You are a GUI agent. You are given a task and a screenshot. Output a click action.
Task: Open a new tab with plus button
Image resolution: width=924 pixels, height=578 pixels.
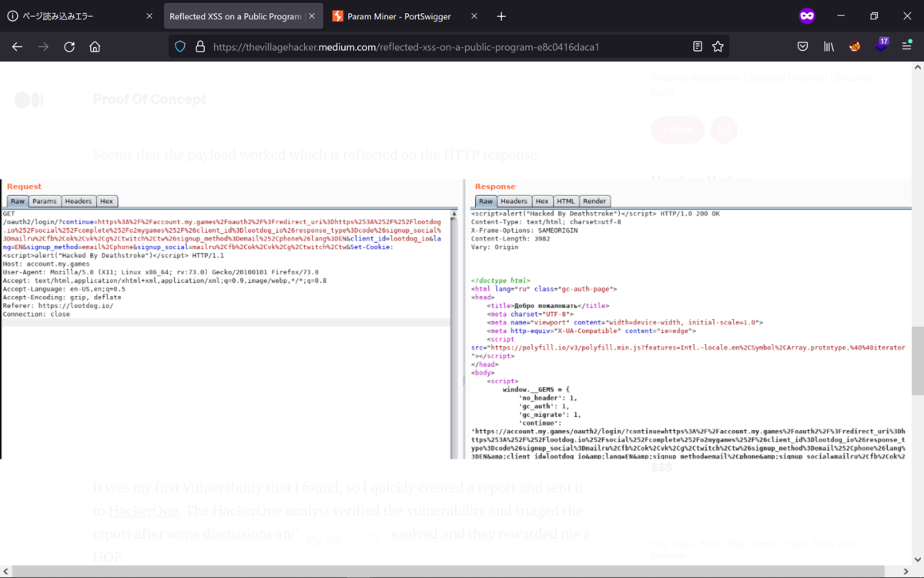pyautogui.click(x=501, y=16)
